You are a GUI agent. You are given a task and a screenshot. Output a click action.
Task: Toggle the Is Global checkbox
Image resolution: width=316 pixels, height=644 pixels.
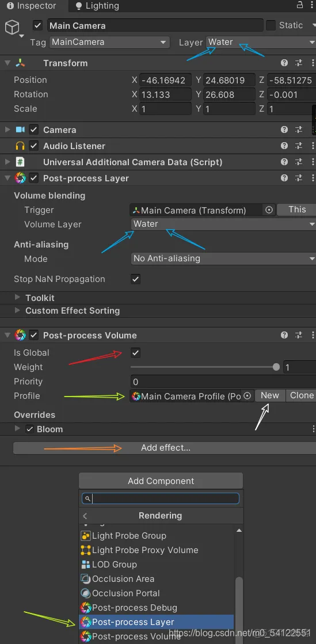[x=136, y=353]
